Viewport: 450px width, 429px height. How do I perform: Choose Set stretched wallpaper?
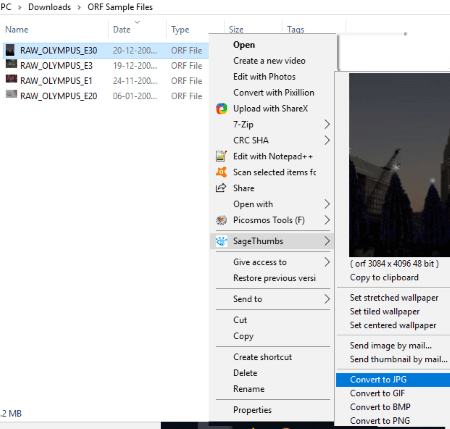pos(394,298)
